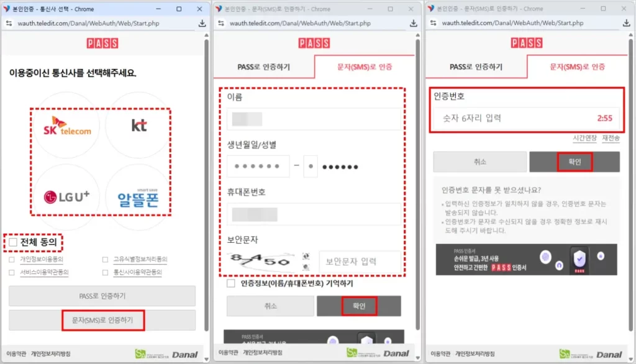Click 시간연장 link
The height and width of the screenshot is (364, 636).
coord(584,138)
